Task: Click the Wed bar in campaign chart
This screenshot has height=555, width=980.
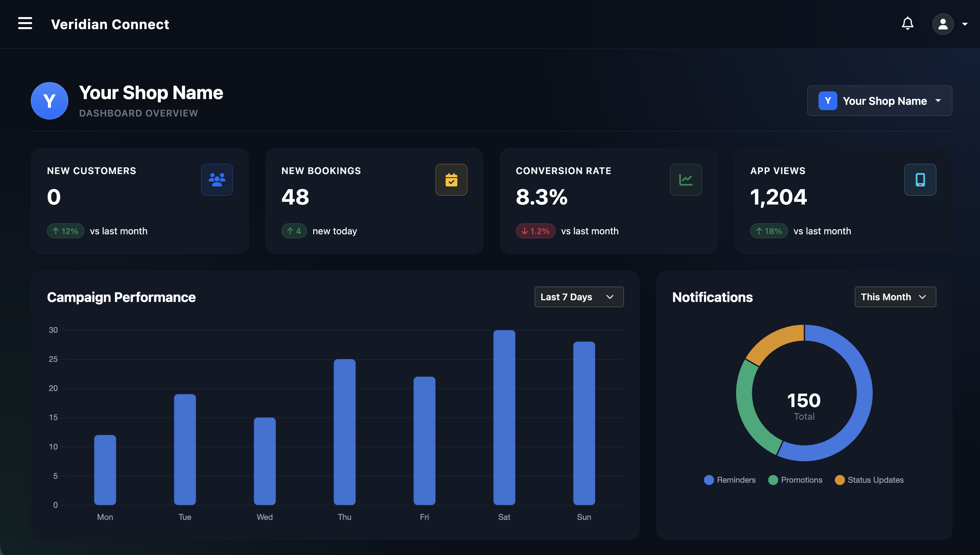Action: coord(265,461)
